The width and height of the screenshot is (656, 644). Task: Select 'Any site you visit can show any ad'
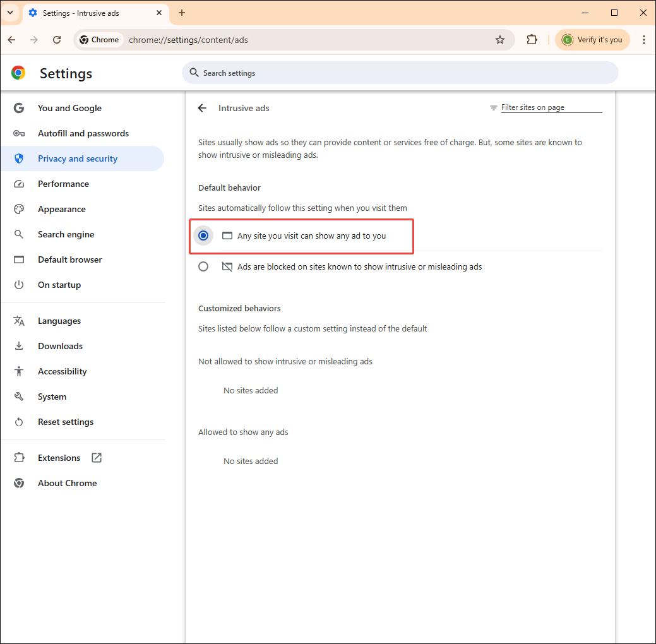coord(203,235)
